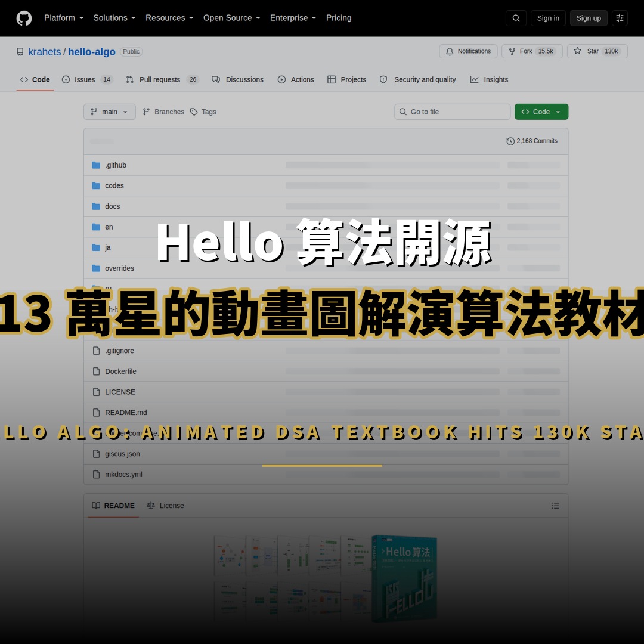The width and height of the screenshot is (644, 644).
Task: Expand the green Code dropdown button
Action: [x=541, y=112]
